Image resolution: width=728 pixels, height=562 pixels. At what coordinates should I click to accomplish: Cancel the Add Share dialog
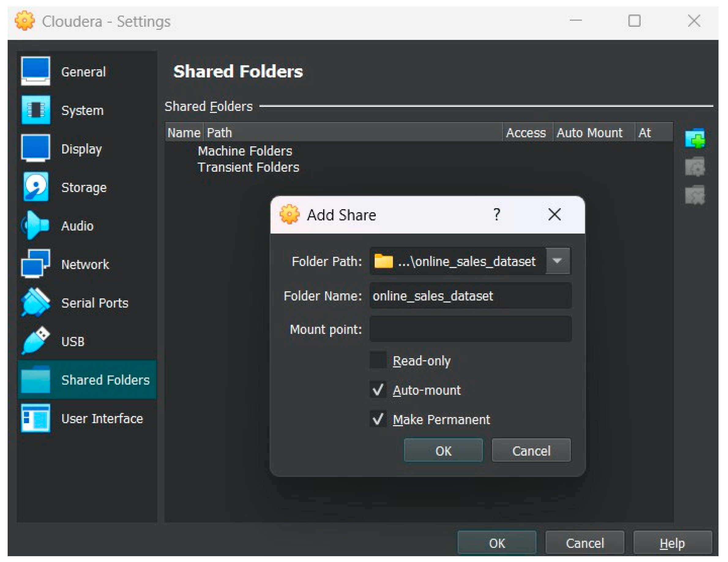(531, 450)
